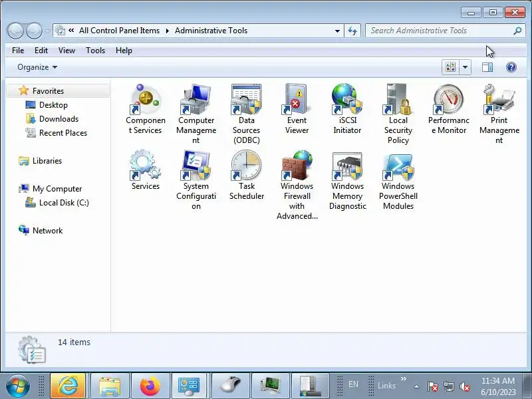532x399 pixels.
Task: Open Local Security Policy shortcut
Action: click(398, 114)
